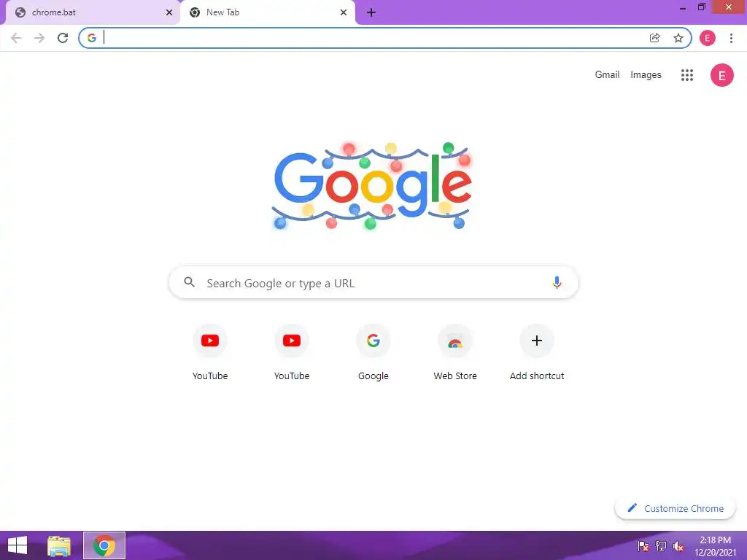Image resolution: width=747 pixels, height=560 pixels.
Task: Click the Search Google or type a URL box
Action: click(373, 282)
